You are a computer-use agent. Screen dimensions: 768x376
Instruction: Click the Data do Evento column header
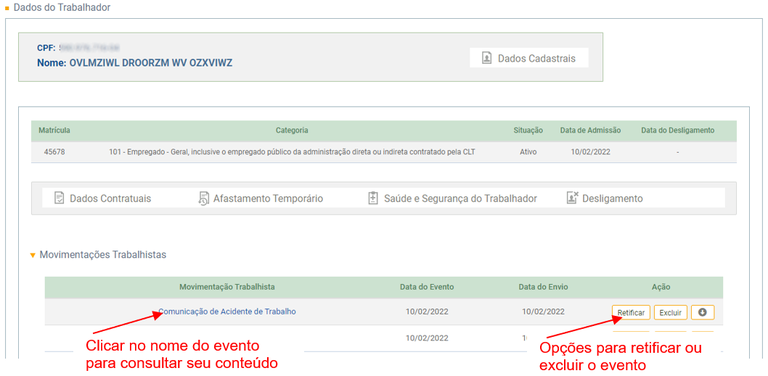(427, 287)
